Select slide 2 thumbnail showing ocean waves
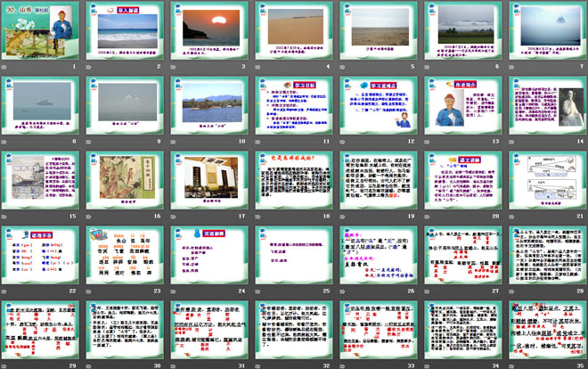The image size is (588, 369). click(x=125, y=30)
